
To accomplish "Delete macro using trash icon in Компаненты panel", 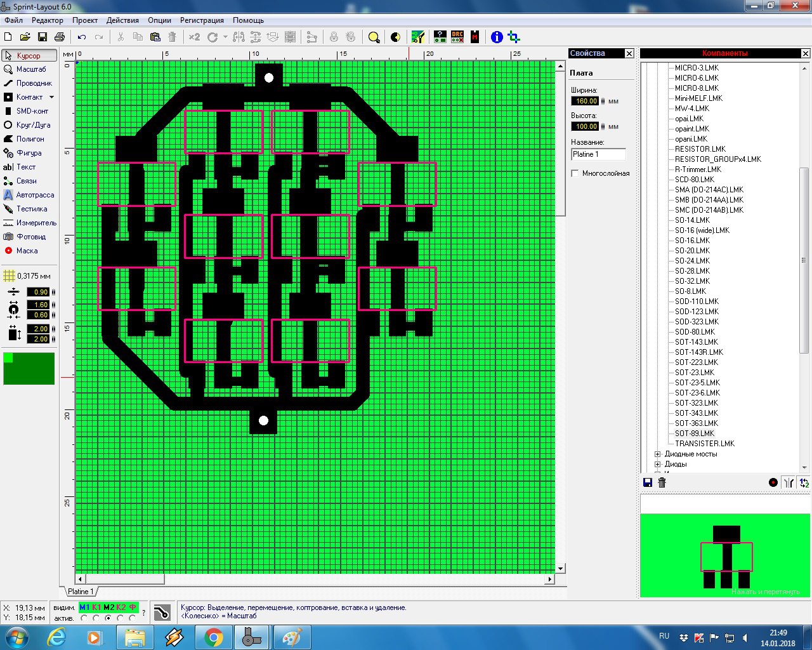I will [x=662, y=482].
